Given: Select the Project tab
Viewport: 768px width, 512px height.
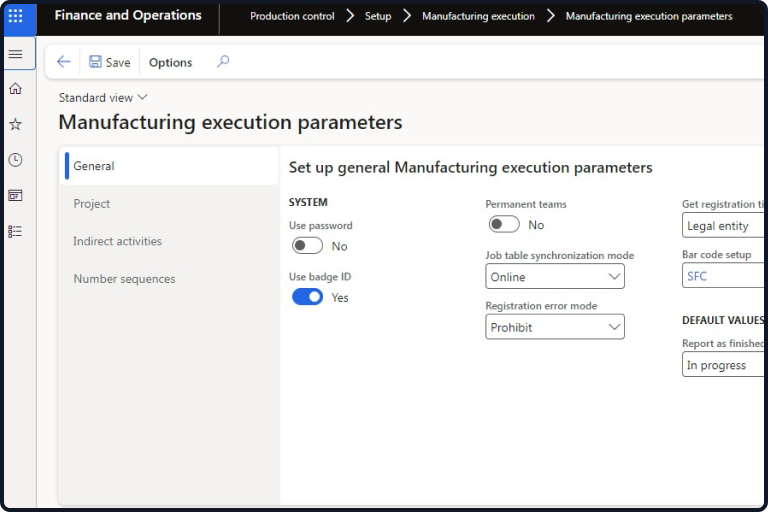Looking at the screenshot, I should pos(169,203).
